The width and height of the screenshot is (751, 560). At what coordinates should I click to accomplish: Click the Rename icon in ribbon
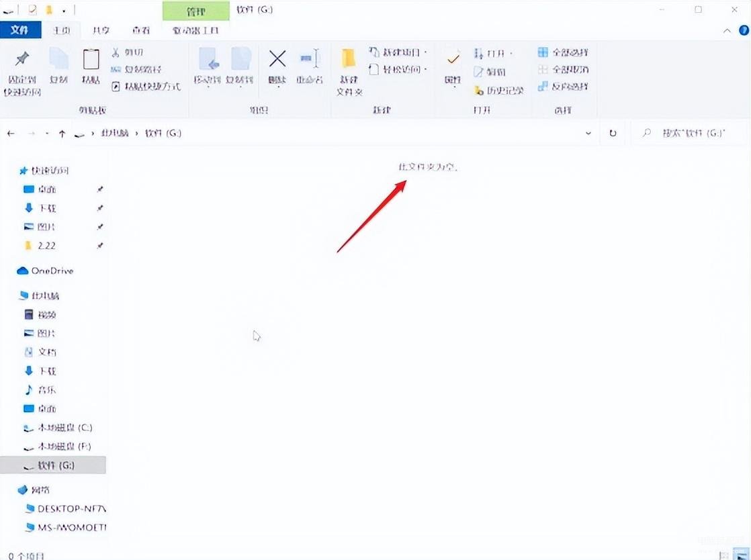(310, 59)
